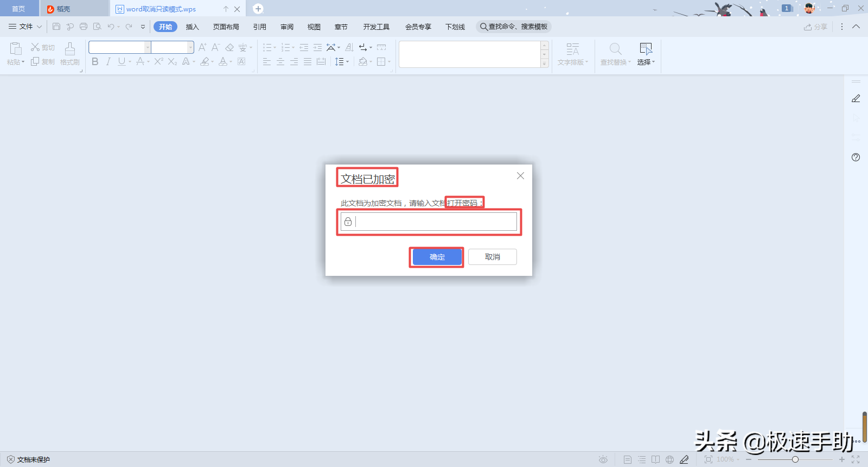Click 取消 to cancel the dialog
This screenshot has height=467, width=868.
pos(492,257)
